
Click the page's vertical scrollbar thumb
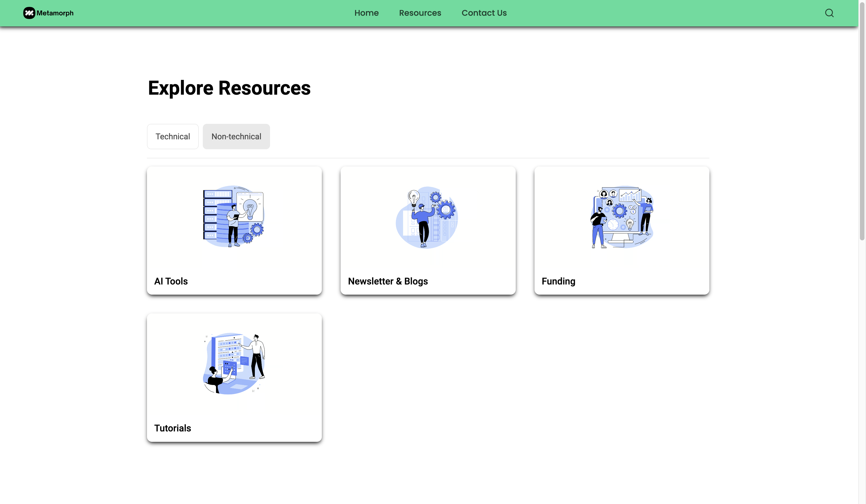(x=862, y=120)
